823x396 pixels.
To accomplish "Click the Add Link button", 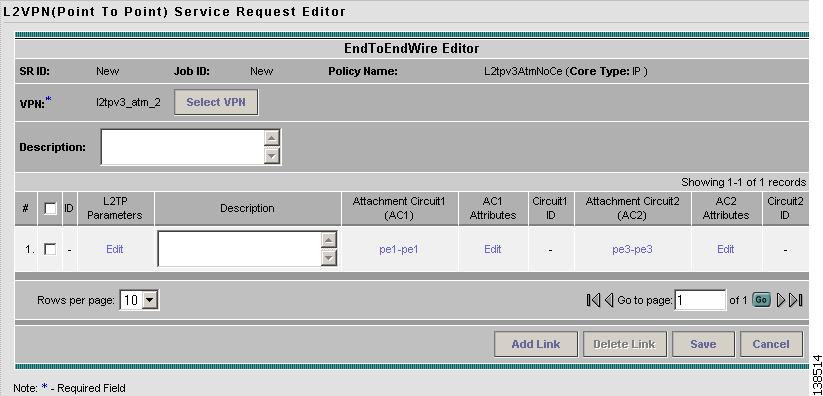I will pyautogui.click(x=536, y=344).
